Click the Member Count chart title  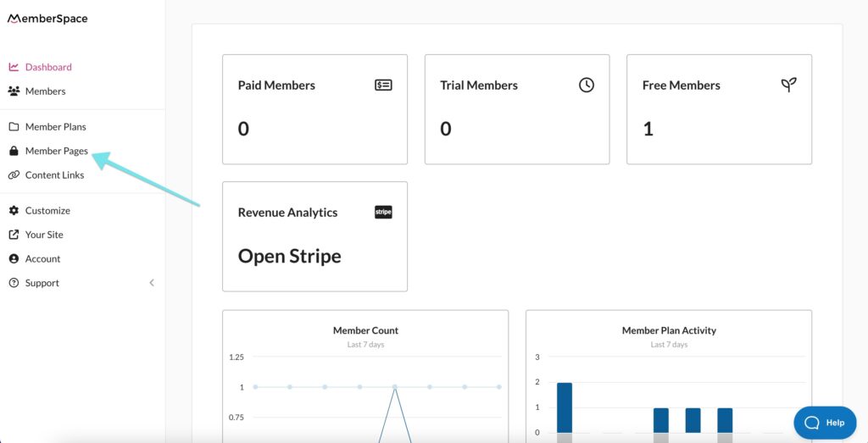(365, 330)
